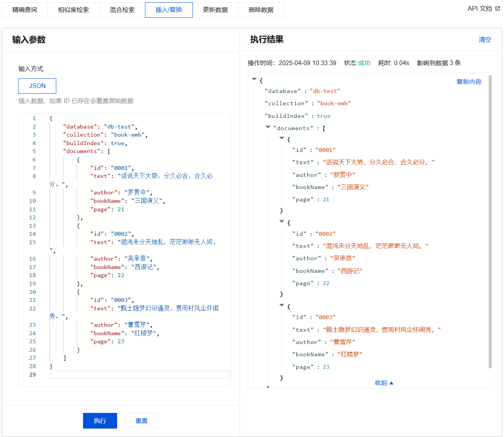Collapse the document object with id 0002

click(282, 222)
